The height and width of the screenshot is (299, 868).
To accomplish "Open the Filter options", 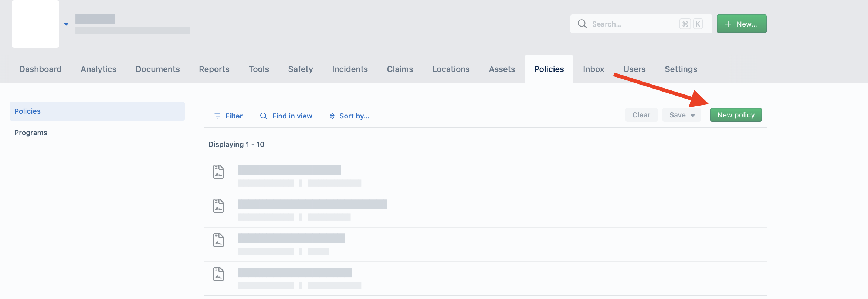I will click(228, 116).
